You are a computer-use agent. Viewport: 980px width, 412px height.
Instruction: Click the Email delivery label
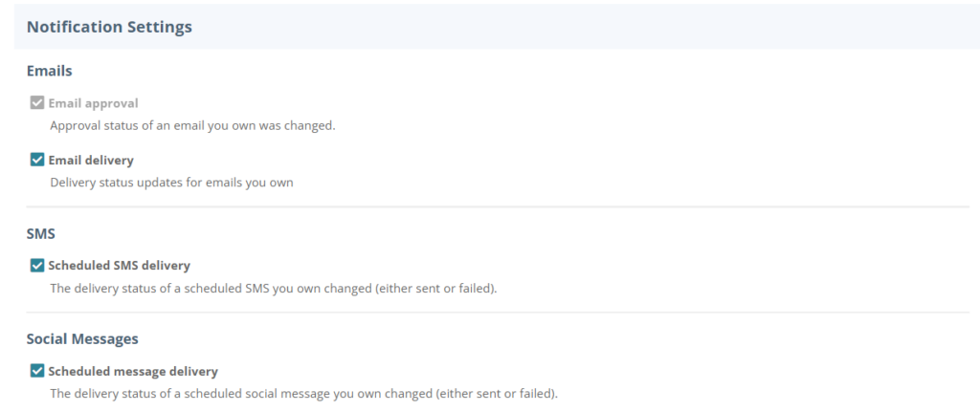[91, 161]
